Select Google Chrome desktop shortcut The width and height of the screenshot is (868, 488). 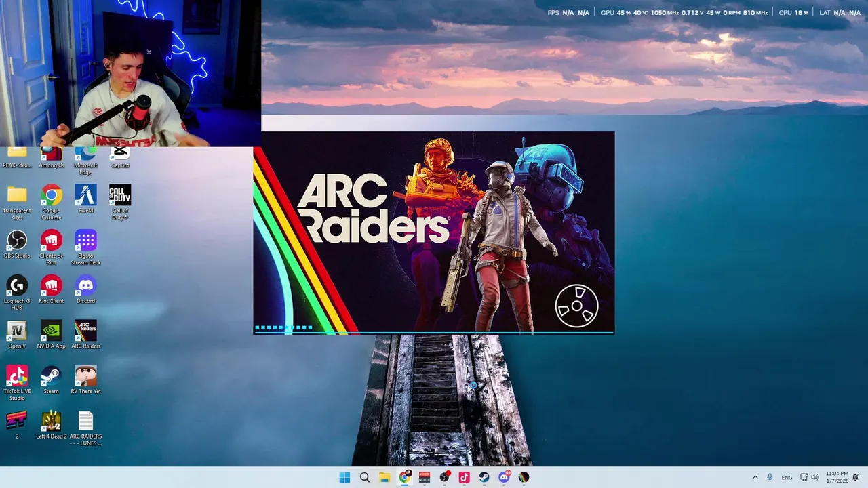coord(52,202)
